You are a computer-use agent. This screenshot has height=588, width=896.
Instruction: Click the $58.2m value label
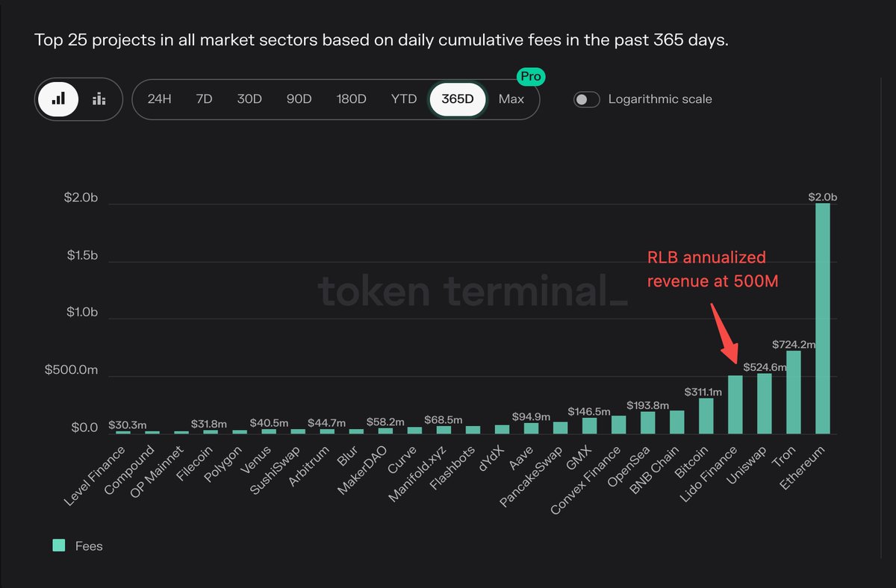pos(385,421)
